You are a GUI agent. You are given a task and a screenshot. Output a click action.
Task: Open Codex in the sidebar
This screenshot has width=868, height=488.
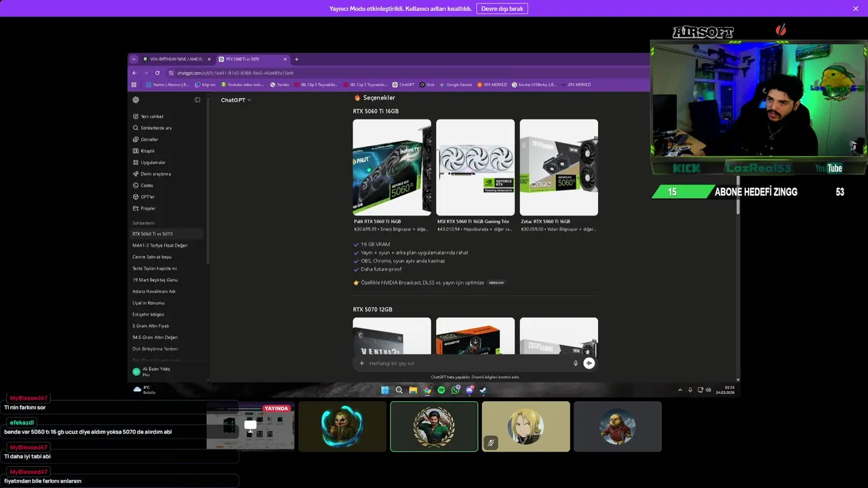point(167,186)
